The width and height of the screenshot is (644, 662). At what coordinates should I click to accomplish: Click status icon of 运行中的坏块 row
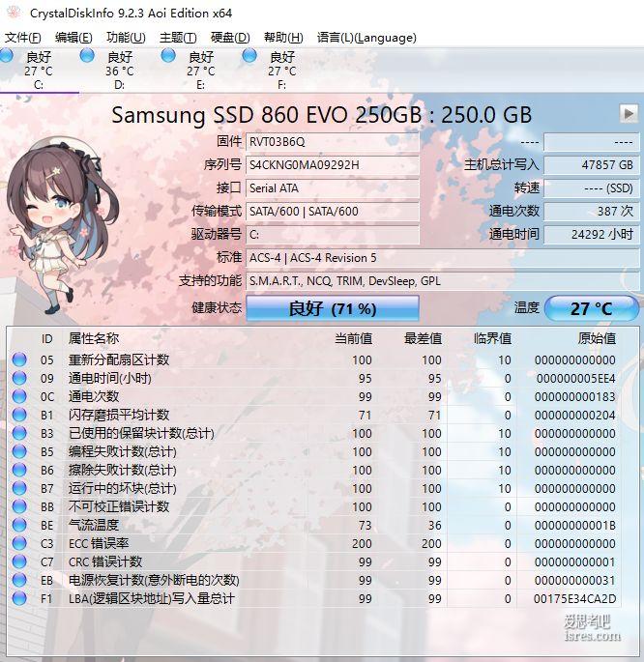[x=19, y=488]
